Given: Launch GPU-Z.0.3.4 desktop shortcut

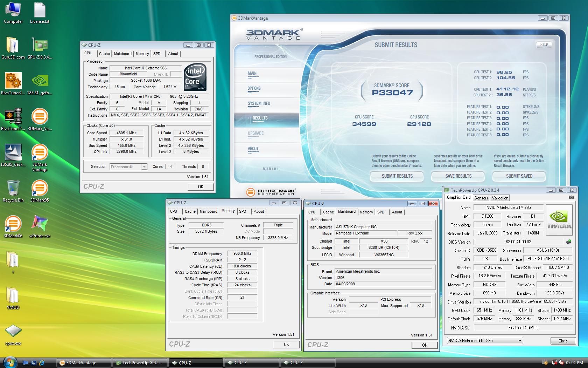Looking at the screenshot, I should point(40,48).
